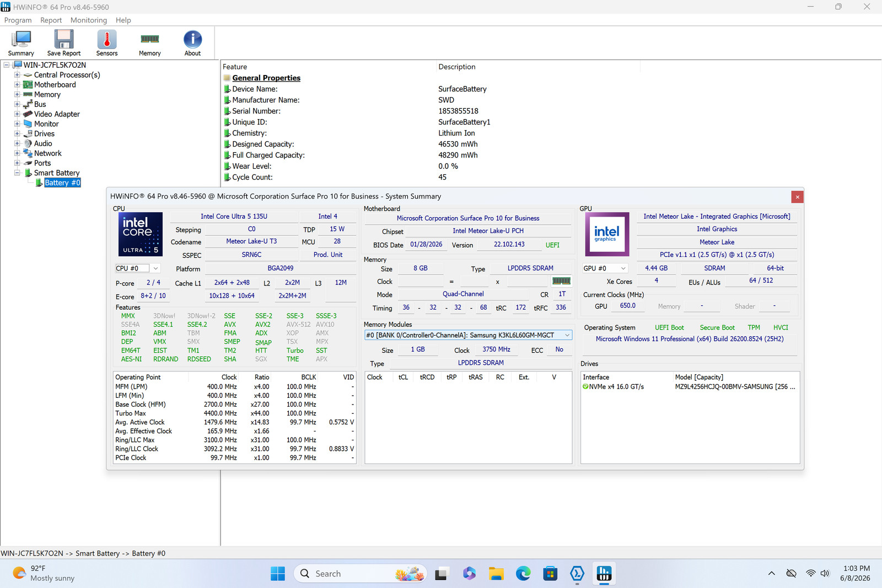The width and height of the screenshot is (882, 588).
Task: Show hidden system tray icons
Action: [772, 574]
